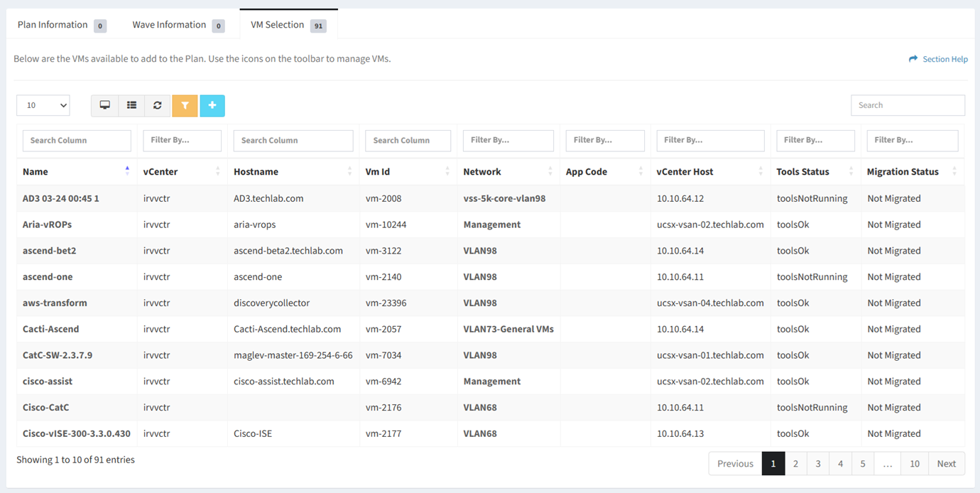The height and width of the screenshot is (493, 980).
Task: Select the Aria-vROPs VM row
Action: (48, 224)
